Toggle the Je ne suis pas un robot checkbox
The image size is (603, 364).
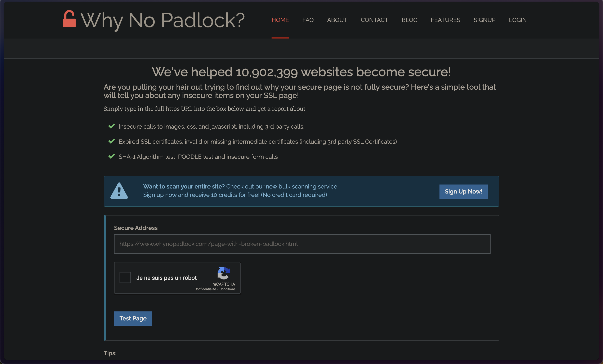[x=126, y=278]
